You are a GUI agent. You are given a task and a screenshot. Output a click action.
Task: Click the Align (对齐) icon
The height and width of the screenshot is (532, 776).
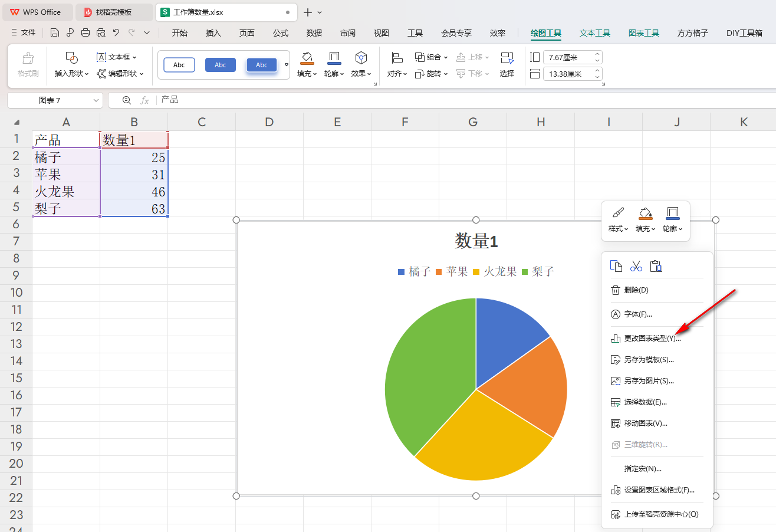(397, 57)
